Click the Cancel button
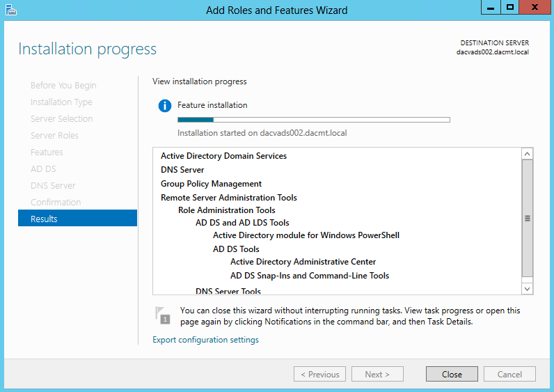The height and width of the screenshot is (392, 554). (x=509, y=374)
